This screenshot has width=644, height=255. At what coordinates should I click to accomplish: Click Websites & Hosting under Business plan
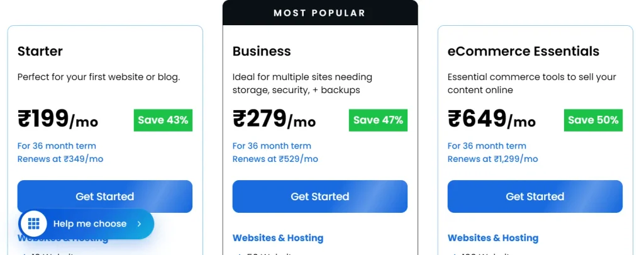click(277, 238)
